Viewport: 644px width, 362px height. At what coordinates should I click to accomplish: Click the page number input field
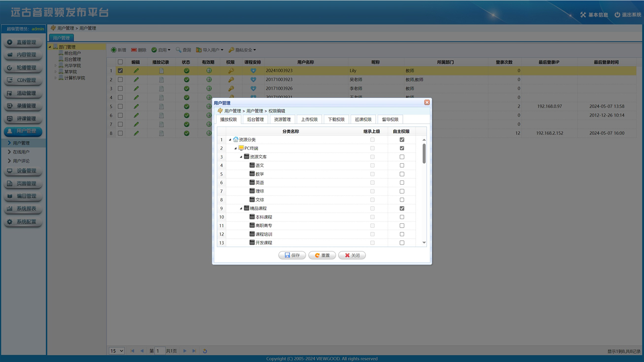[160, 351]
